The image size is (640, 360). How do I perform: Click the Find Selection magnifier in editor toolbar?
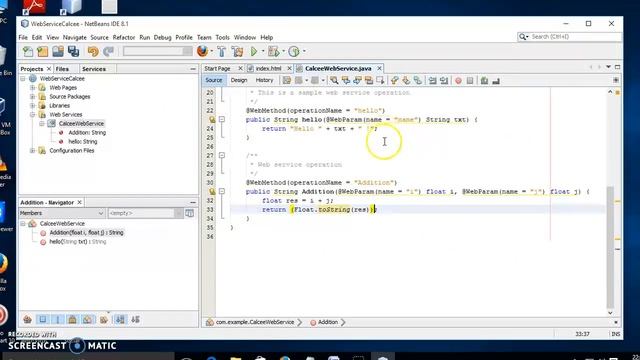click(334, 80)
